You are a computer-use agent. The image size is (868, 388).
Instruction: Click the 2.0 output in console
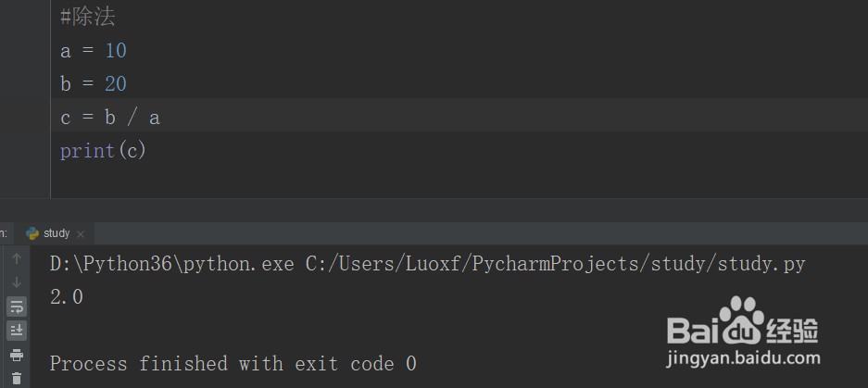(x=67, y=298)
